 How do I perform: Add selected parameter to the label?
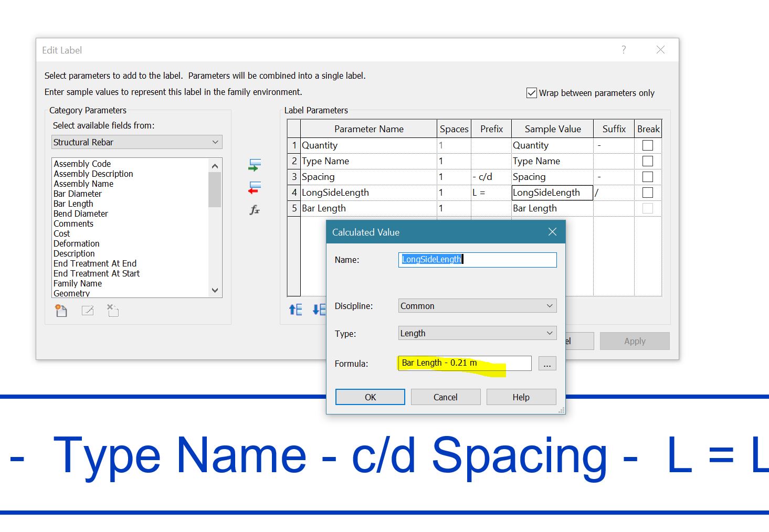tap(255, 165)
